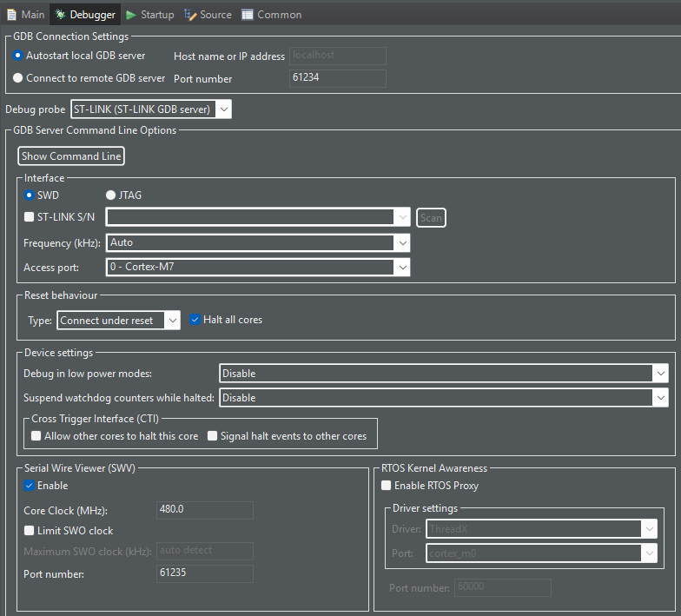Click the Scan button

431,217
